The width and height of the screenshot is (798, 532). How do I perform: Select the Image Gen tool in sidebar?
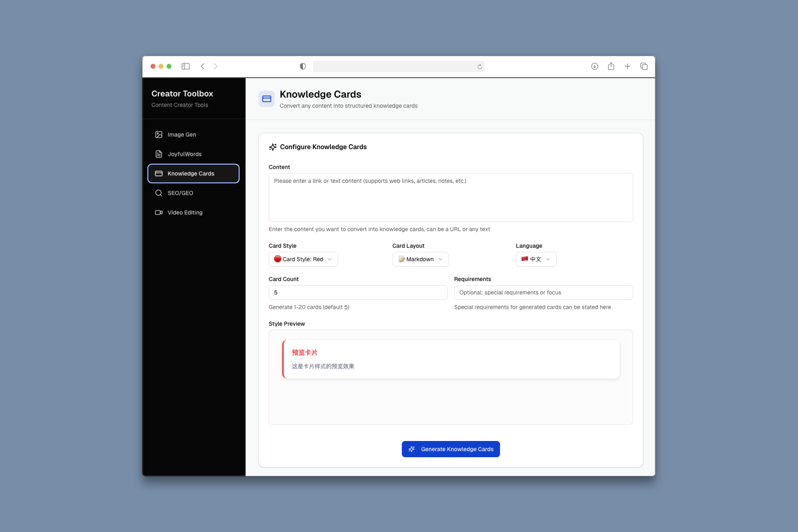[x=182, y=134]
